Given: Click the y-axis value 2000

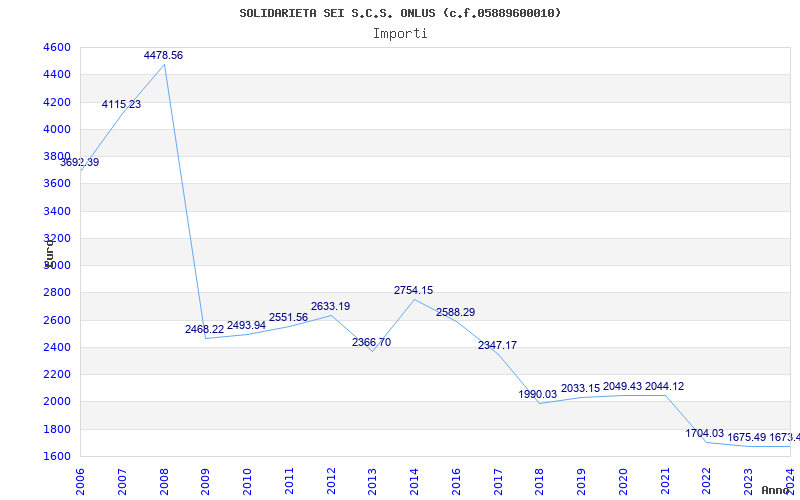Looking at the screenshot, I should (57, 402).
